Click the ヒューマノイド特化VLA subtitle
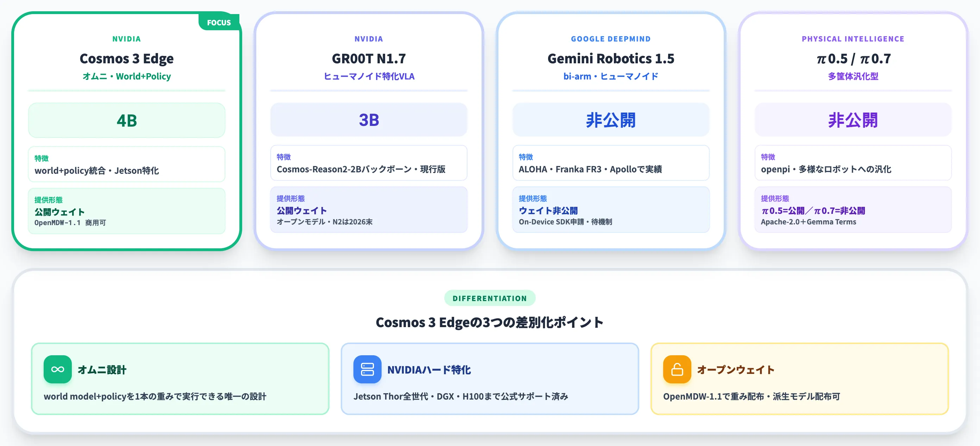This screenshot has height=446, width=980. (369, 76)
